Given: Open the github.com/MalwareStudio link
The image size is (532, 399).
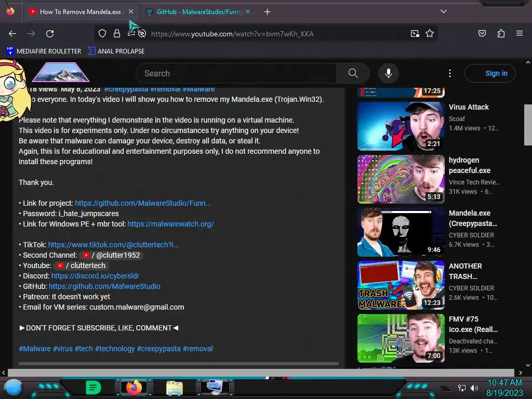Looking at the screenshot, I should coord(104,286).
